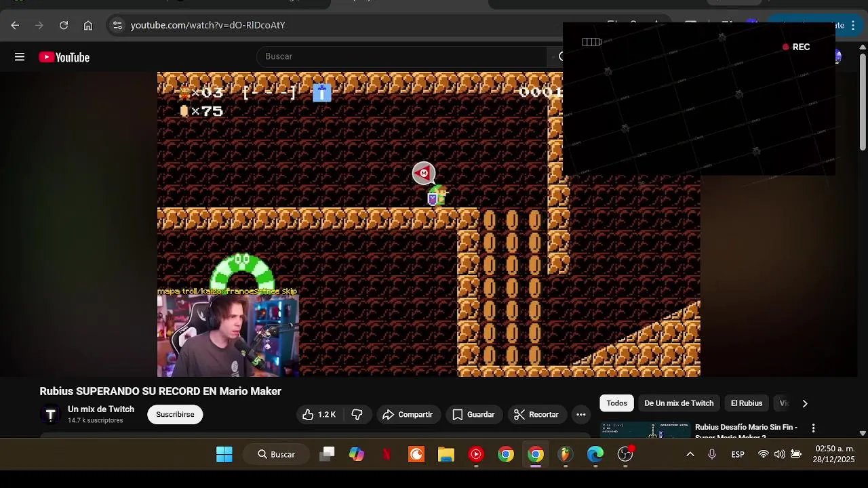Reload the YouTube page
The image size is (868, 488).
64,25
